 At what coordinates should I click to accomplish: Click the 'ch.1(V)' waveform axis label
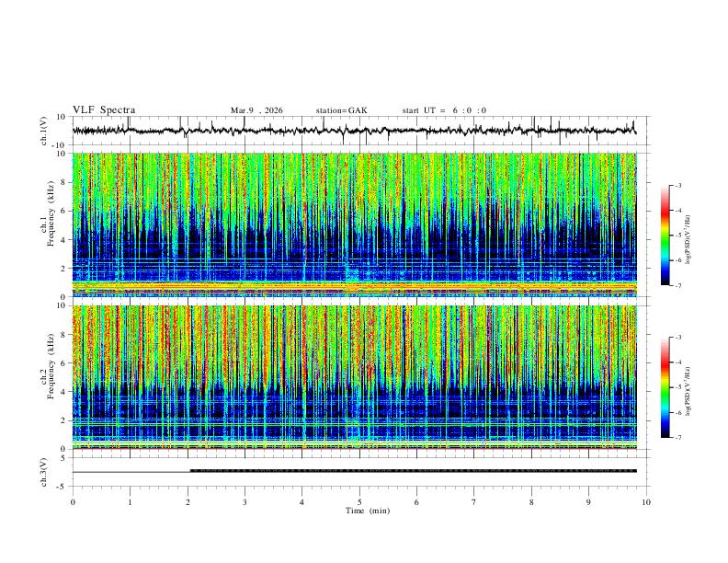point(44,131)
